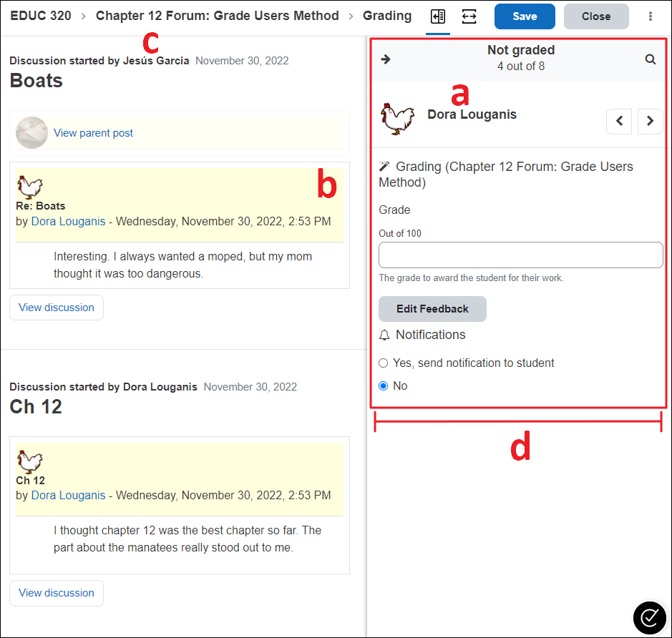Image resolution: width=672 pixels, height=638 pixels.
Task: Click the round checkmark icon at bottom right
Action: coord(650,617)
